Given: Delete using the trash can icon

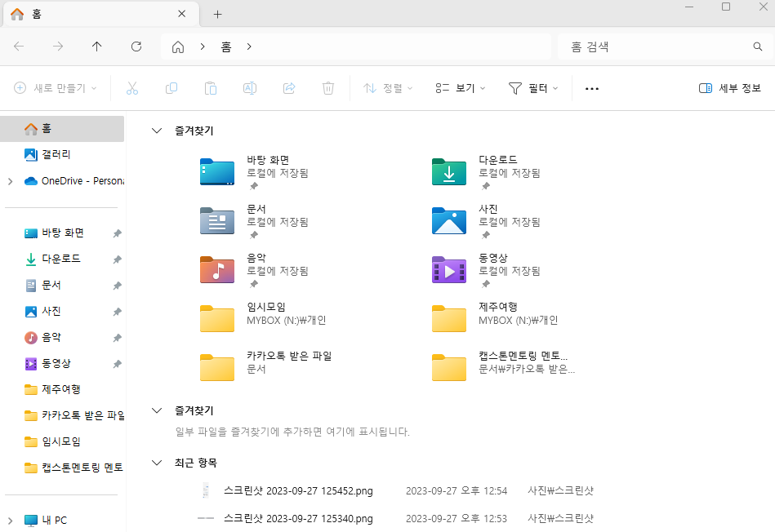Looking at the screenshot, I should (328, 87).
